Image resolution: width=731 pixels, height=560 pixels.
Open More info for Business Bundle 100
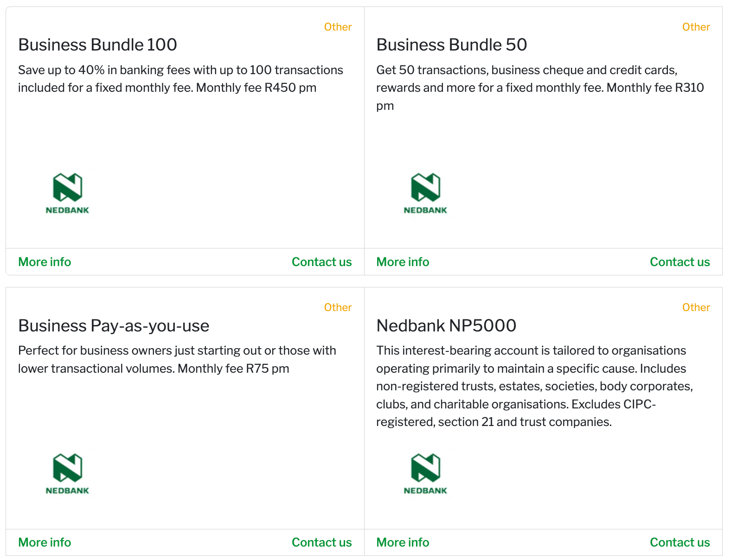click(x=45, y=262)
